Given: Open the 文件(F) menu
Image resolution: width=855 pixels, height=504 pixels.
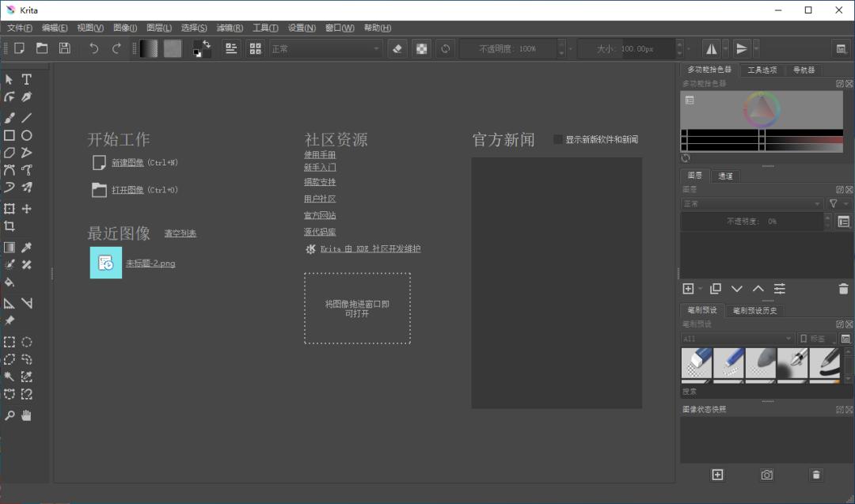Looking at the screenshot, I should 20,28.
